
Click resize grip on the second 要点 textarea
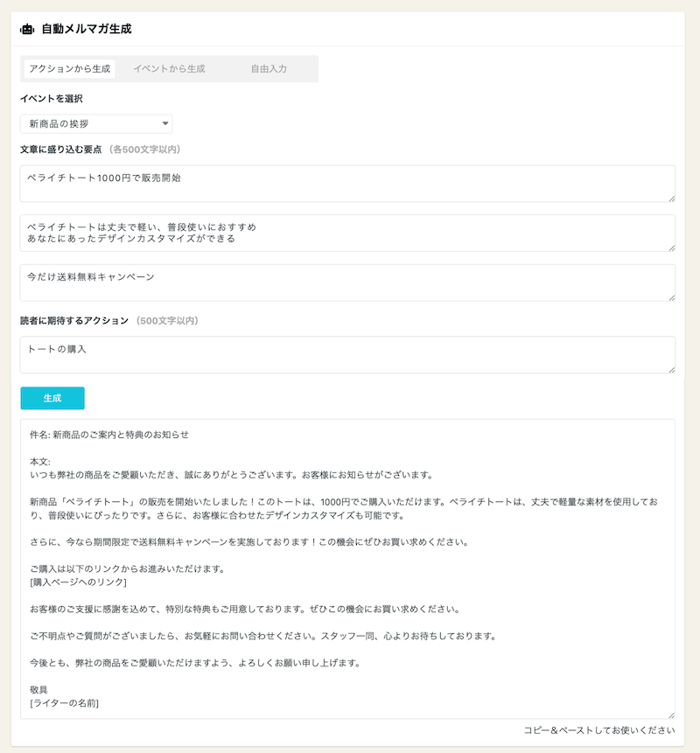coord(671,248)
